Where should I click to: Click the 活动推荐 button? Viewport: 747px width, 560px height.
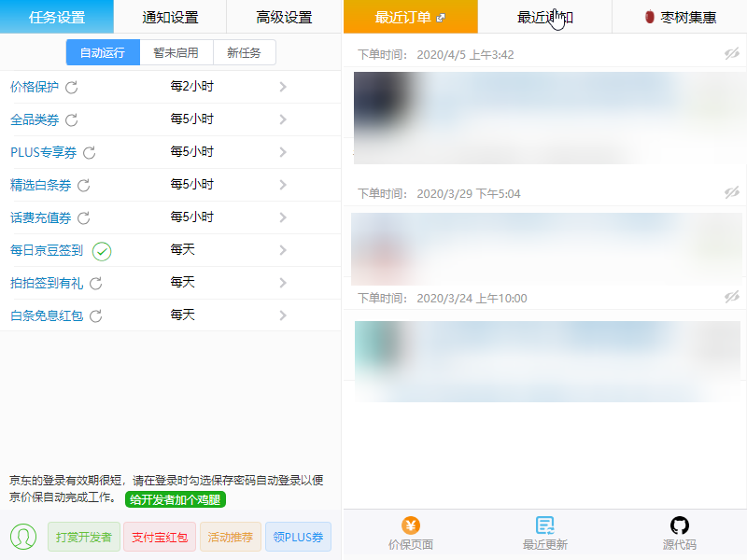pyautogui.click(x=231, y=537)
